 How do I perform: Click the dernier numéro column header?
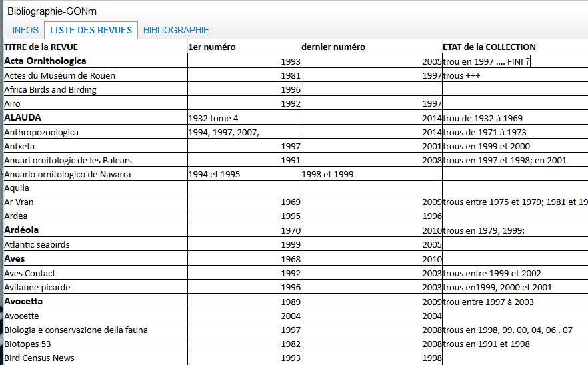[x=333, y=47]
